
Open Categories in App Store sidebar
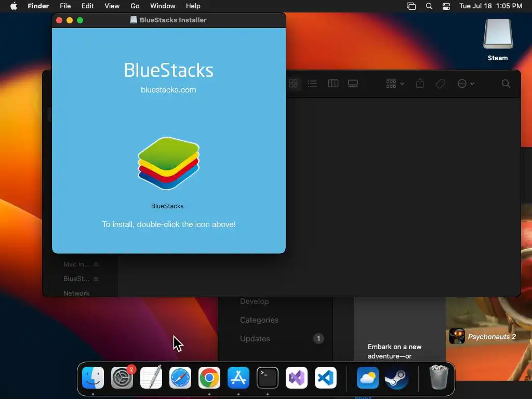click(x=259, y=320)
